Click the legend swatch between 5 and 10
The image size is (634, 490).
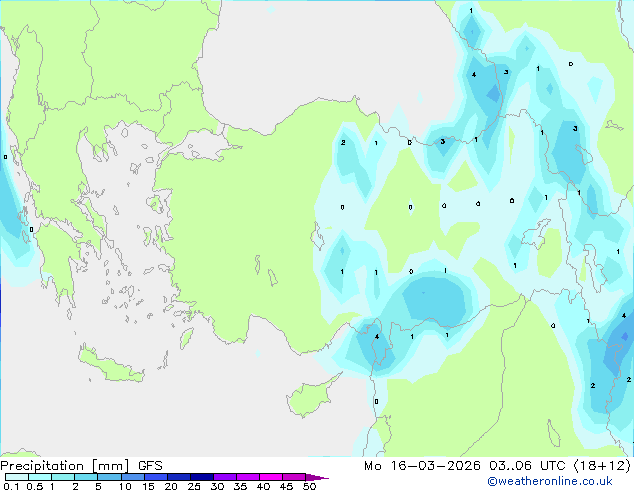[x=109, y=477]
